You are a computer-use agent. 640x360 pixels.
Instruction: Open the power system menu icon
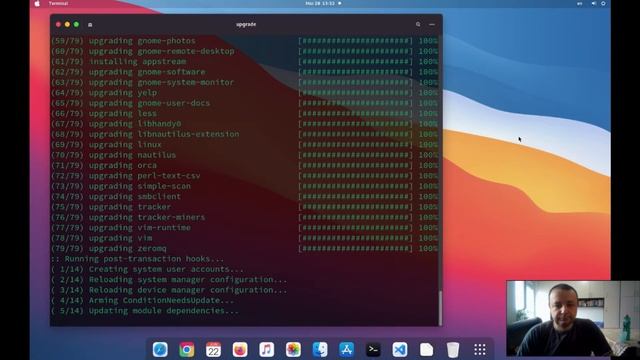[x=603, y=3]
